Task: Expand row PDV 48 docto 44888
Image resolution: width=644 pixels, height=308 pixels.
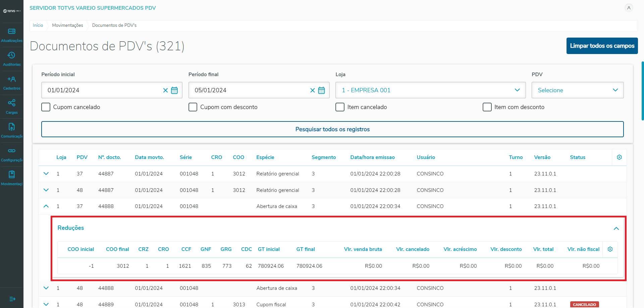Action: pos(46,288)
